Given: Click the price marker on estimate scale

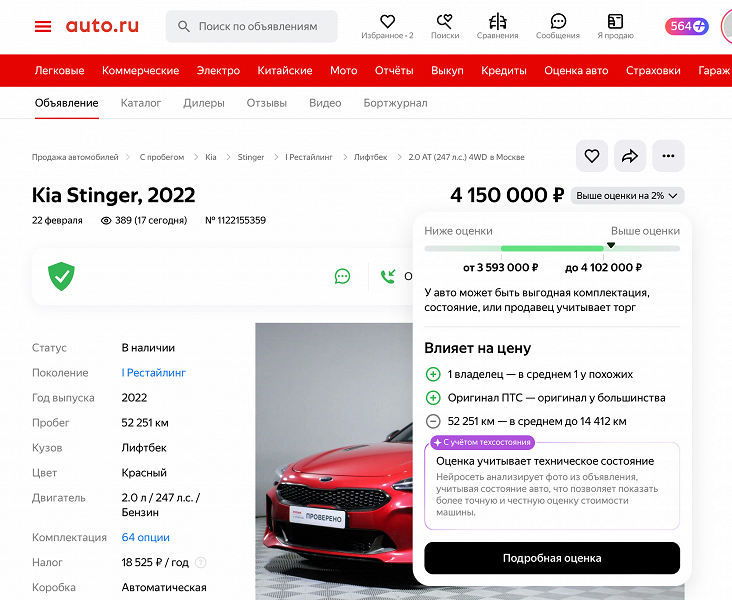Looking at the screenshot, I should (611, 245).
